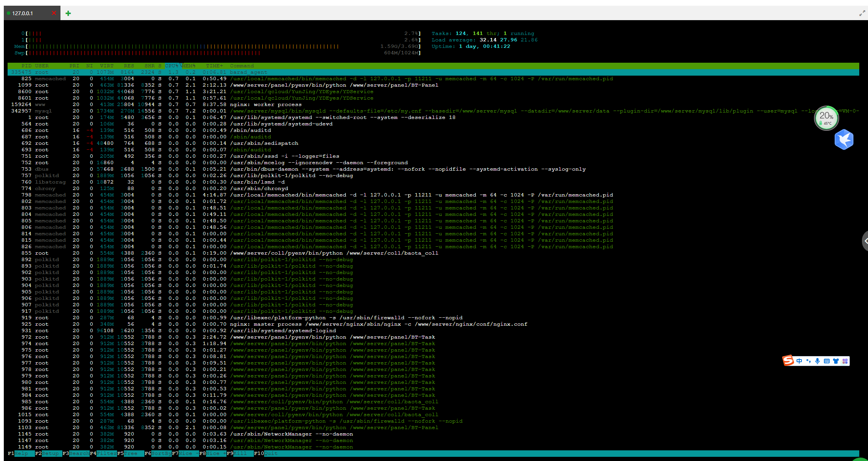This screenshot has width=868, height=461.
Task: Click F10 Quit button
Action: (271, 453)
